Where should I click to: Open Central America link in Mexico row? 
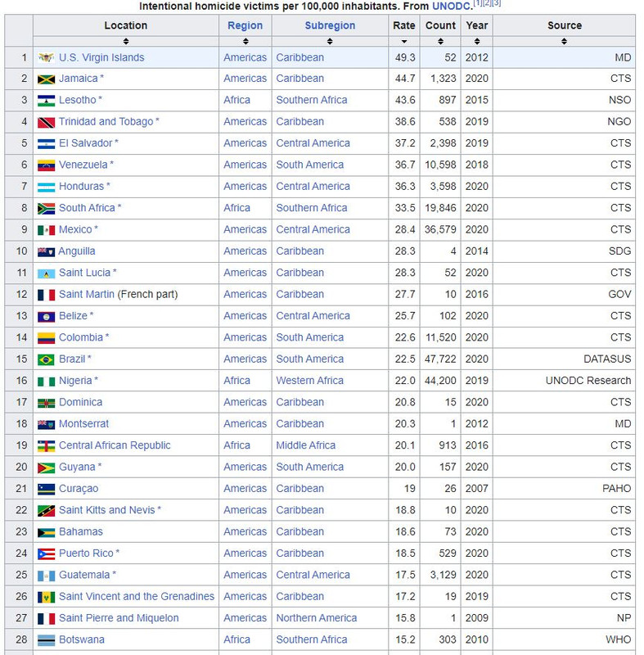313,230
